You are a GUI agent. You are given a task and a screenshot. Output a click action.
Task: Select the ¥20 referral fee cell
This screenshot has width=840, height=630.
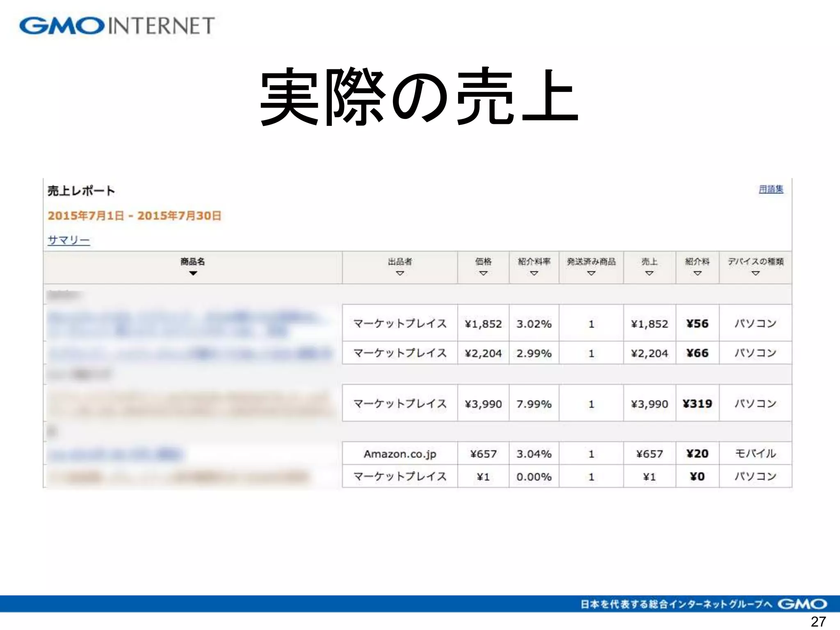coord(697,454)
